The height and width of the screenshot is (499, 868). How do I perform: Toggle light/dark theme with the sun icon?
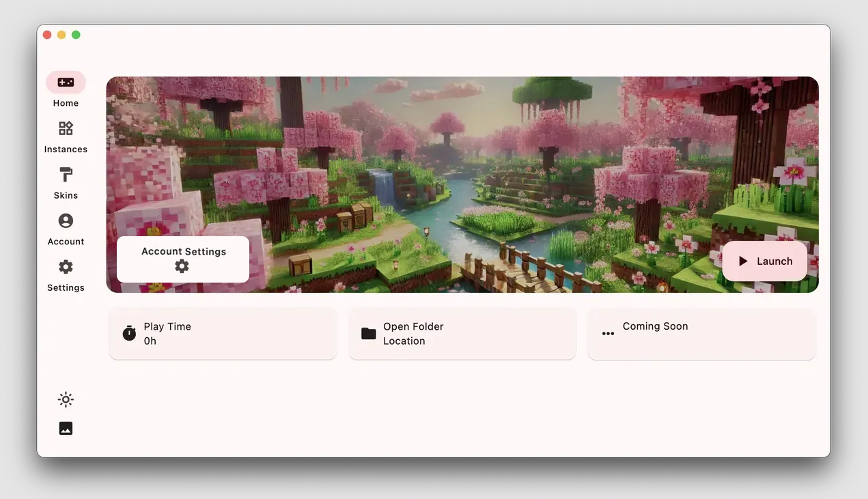[x=66, y=399]
